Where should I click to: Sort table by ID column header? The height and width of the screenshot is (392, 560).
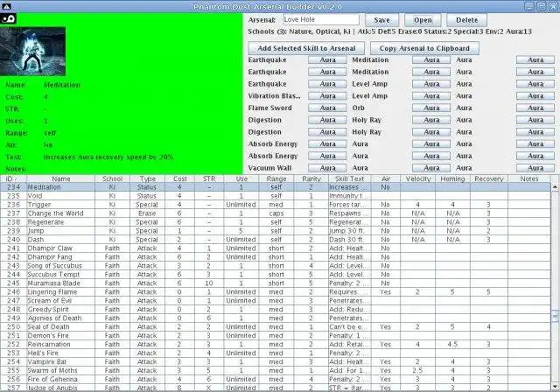click(14, 178)
